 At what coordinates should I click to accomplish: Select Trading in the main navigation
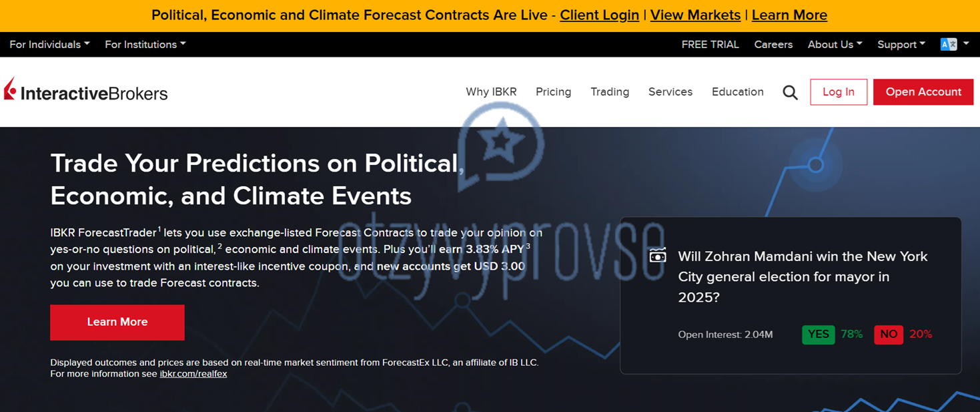click(610, 92)
